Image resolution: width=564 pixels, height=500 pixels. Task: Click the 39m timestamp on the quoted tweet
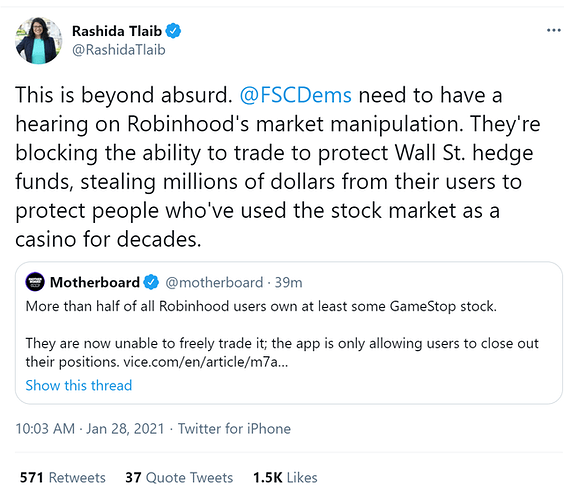(x=288, y=283)
